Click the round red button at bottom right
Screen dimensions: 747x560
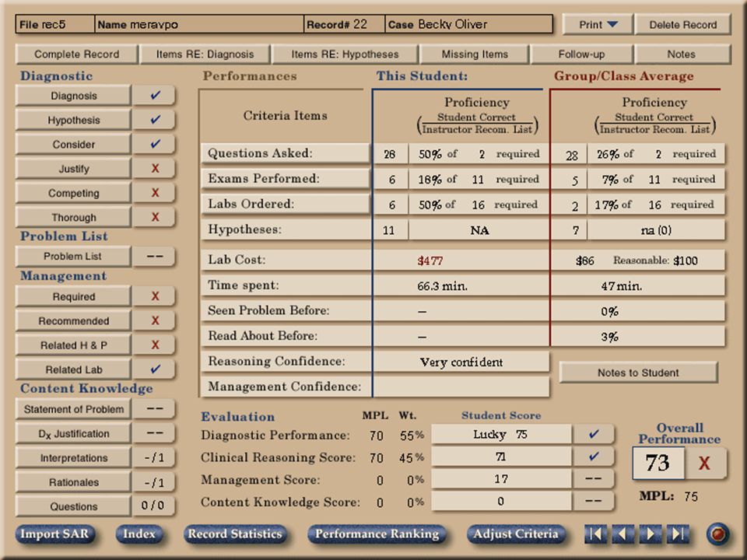pos(717,534)
